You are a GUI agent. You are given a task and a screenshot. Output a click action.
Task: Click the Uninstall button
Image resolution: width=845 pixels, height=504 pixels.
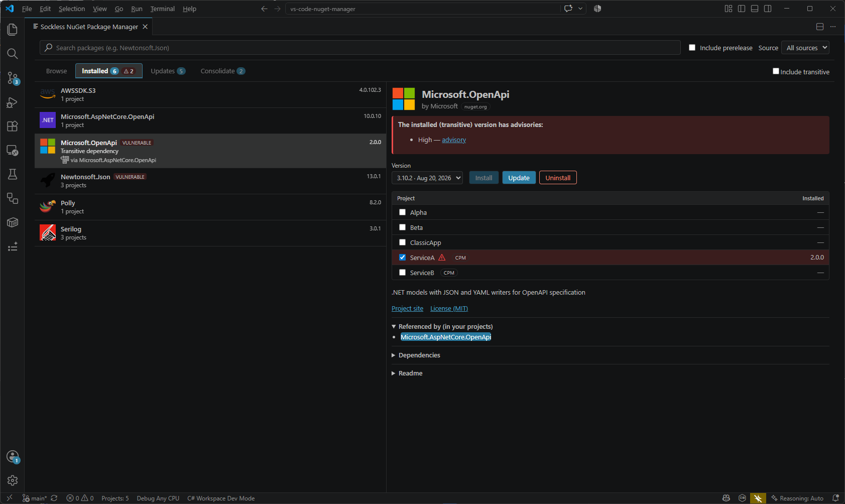(558, 178)
